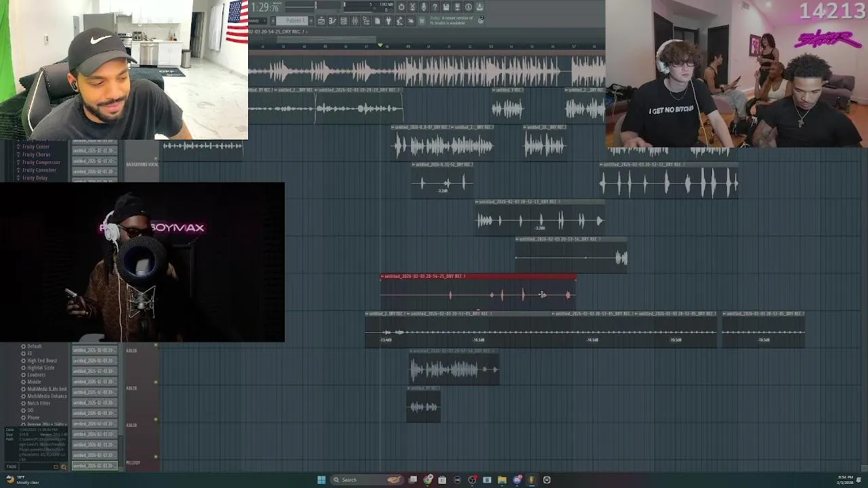Start one-click audio recording microphone icon
This screenshot has height=488, width=868.
pyautogui.click(x=424, y=6)
